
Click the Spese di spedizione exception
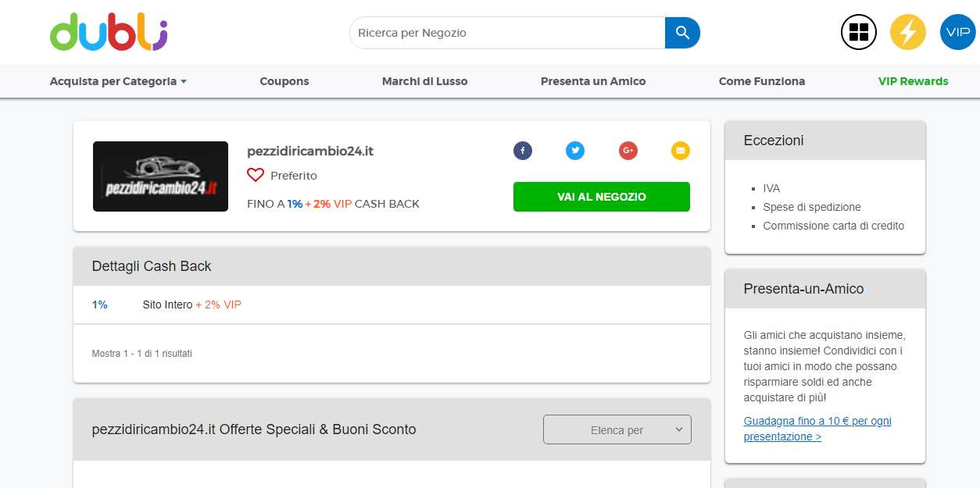click(812, 207)
